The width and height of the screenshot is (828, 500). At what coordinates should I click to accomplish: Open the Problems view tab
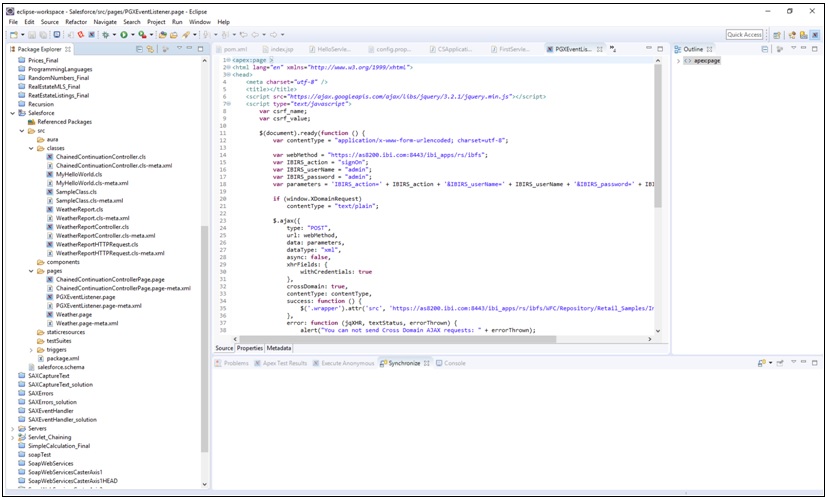(x=232, y=363)
